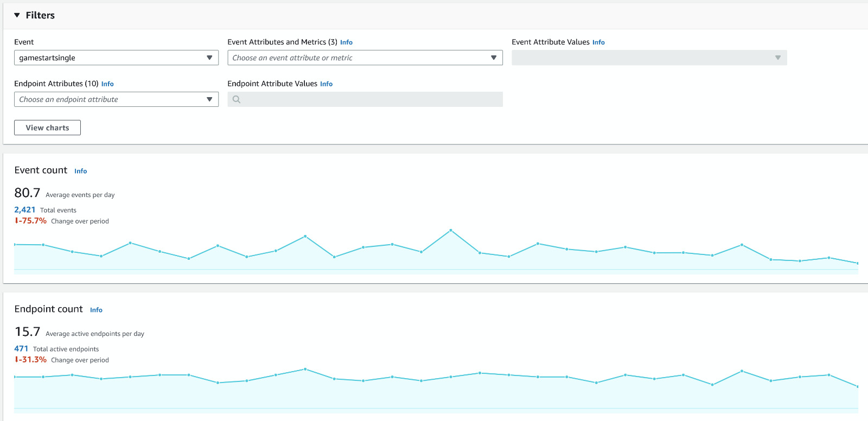Collapse the Filters section triangle
This screenshot has height=421, width=868.
[17, 15]
